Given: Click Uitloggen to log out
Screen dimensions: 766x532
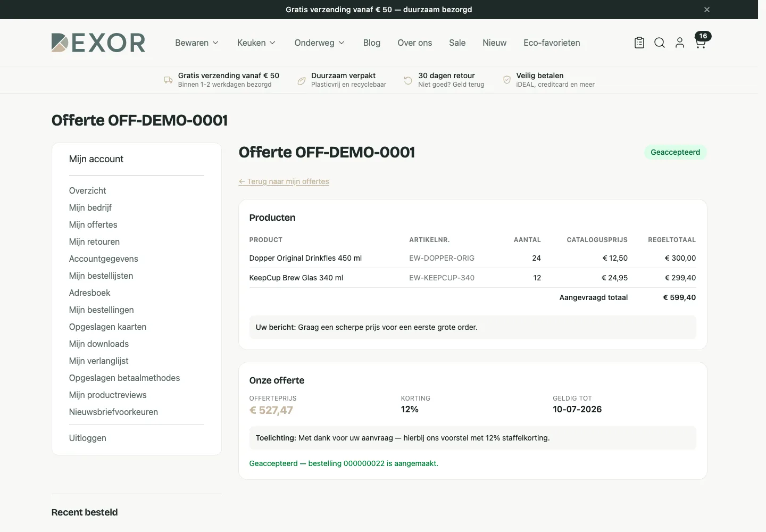Looking at the screenshot, I should tap(88, 438).
